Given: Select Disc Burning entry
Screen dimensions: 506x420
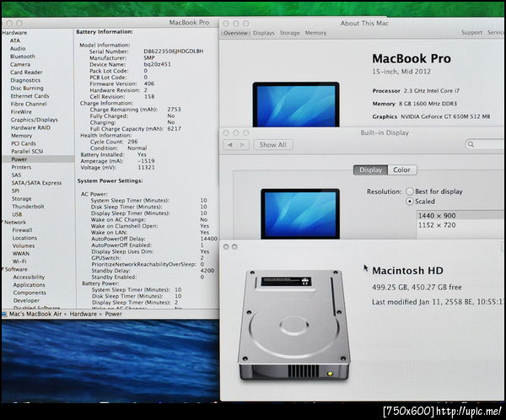Looking at the screenshot, I should 27,88.
